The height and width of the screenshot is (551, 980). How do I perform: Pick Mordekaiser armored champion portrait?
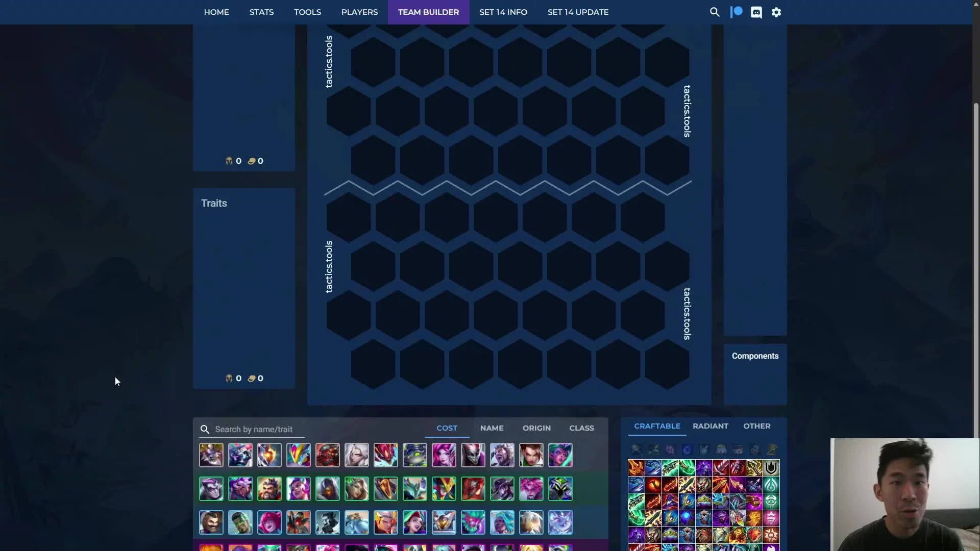[x=444, y=522]
